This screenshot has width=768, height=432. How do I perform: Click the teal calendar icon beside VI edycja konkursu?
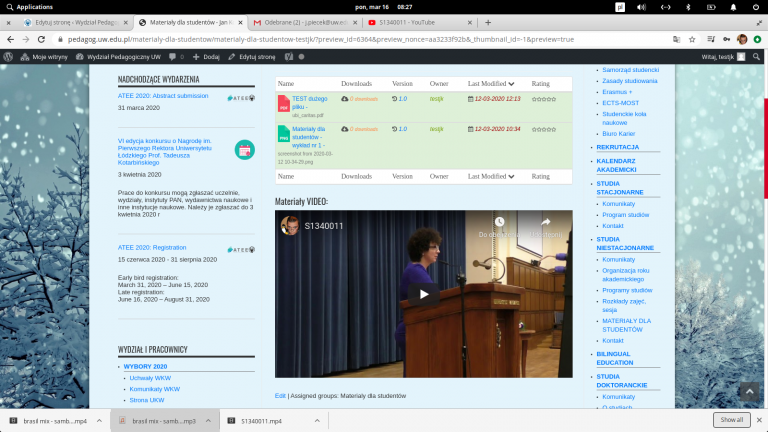click(x=244, y=150)
